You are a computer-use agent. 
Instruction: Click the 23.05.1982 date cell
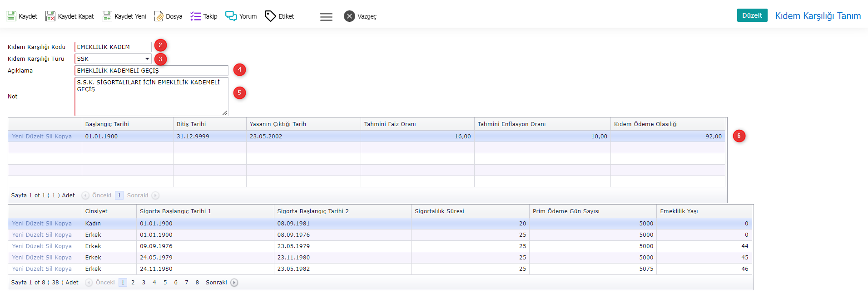tap(343, 269)
